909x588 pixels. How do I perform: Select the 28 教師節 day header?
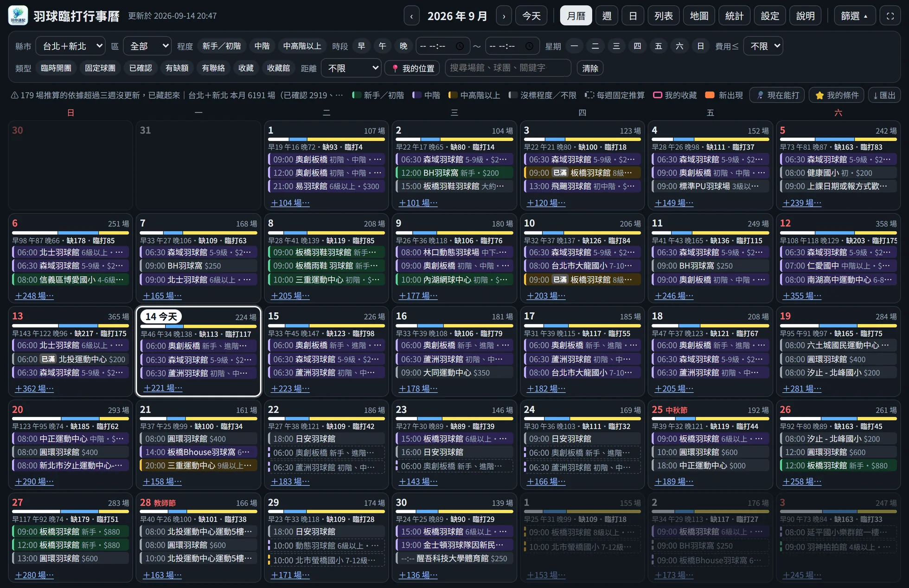click(158, 502)
